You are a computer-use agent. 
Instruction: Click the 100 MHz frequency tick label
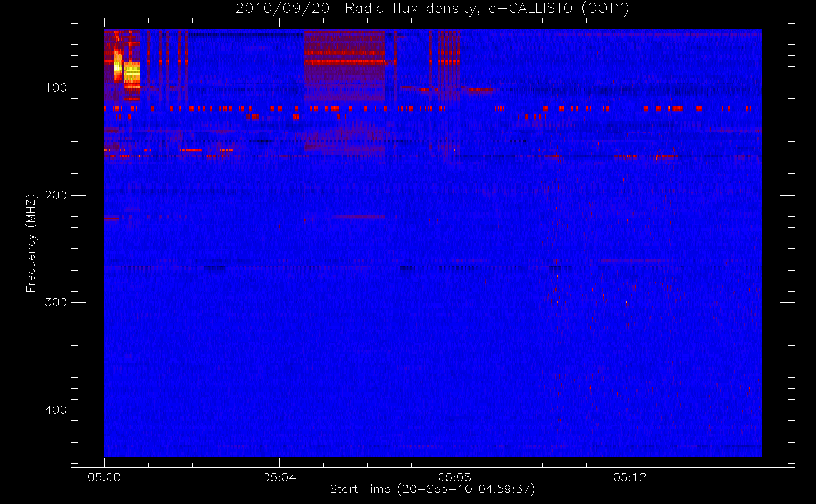[55, 88]
